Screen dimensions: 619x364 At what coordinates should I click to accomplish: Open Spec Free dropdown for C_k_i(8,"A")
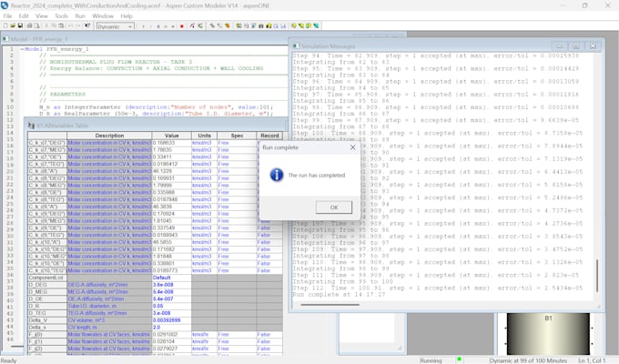[x=237, y=171]
